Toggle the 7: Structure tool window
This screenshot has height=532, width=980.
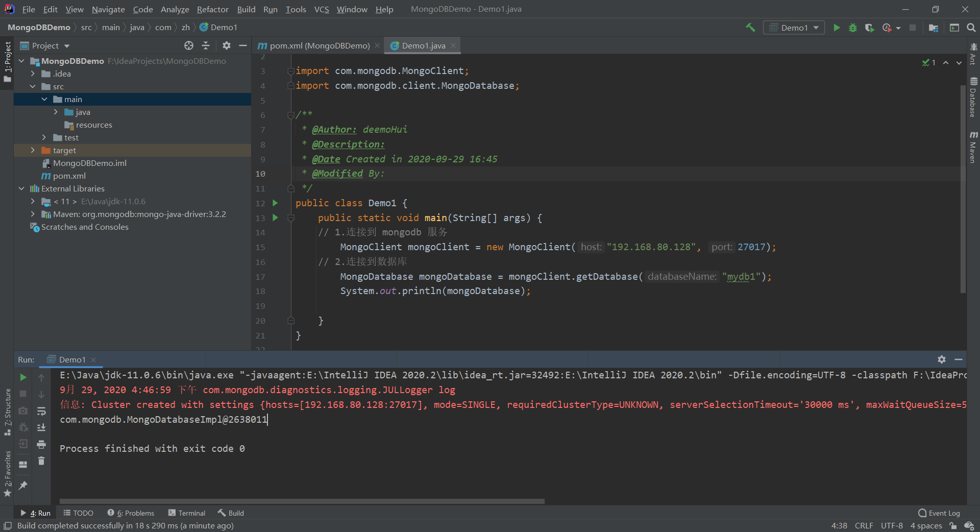pyautogui.click(x=7, y=412)
